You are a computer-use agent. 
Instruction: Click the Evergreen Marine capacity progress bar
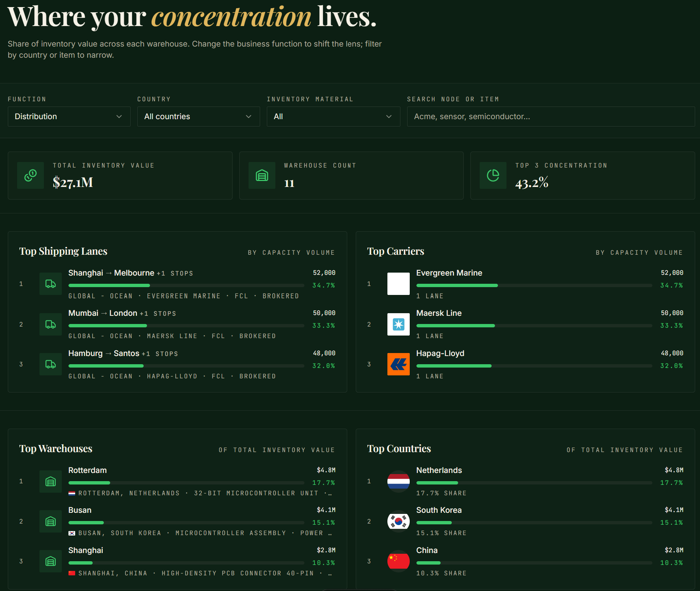tap(534, 285)
